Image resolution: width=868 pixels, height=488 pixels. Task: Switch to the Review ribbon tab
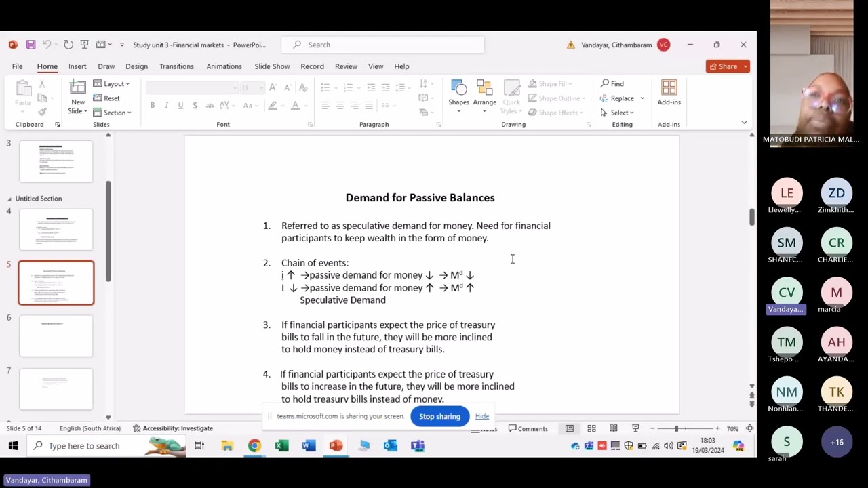[346, 66]
